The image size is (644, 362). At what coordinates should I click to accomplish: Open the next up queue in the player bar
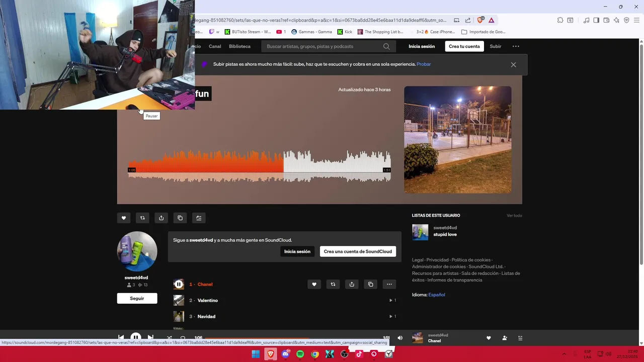[x=520, y=338]
